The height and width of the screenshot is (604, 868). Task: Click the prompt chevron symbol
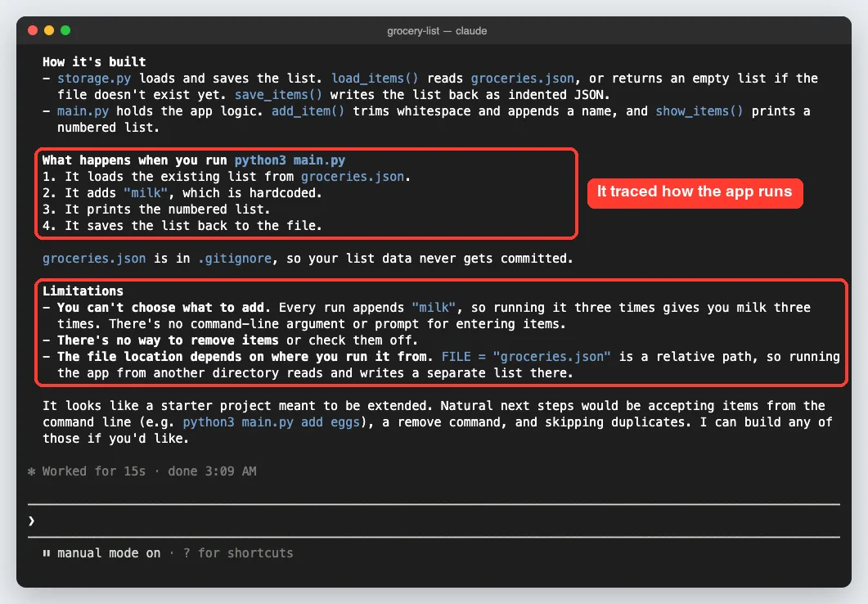[x=32, y=521]
